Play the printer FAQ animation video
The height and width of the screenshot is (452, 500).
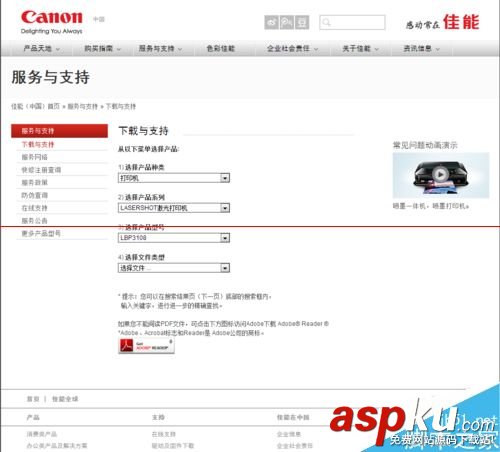tap(440, 175)
